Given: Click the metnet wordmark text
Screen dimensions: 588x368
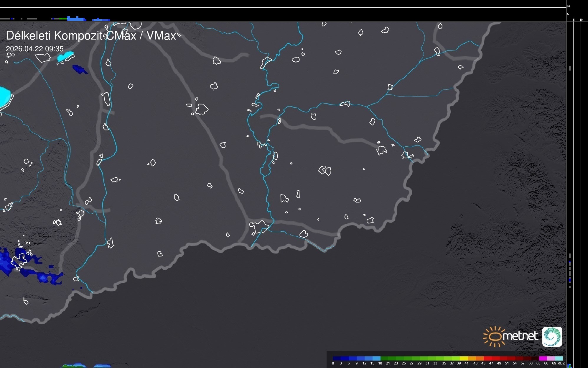Looking at the screenshot, I should tap(521, 336).
